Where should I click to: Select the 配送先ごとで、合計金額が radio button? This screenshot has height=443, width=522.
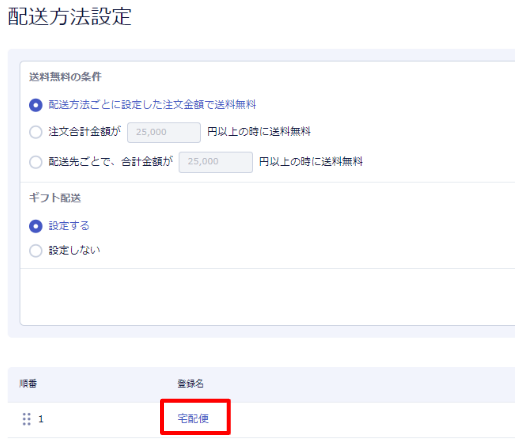pyautogui.click(x=36, y=162)
